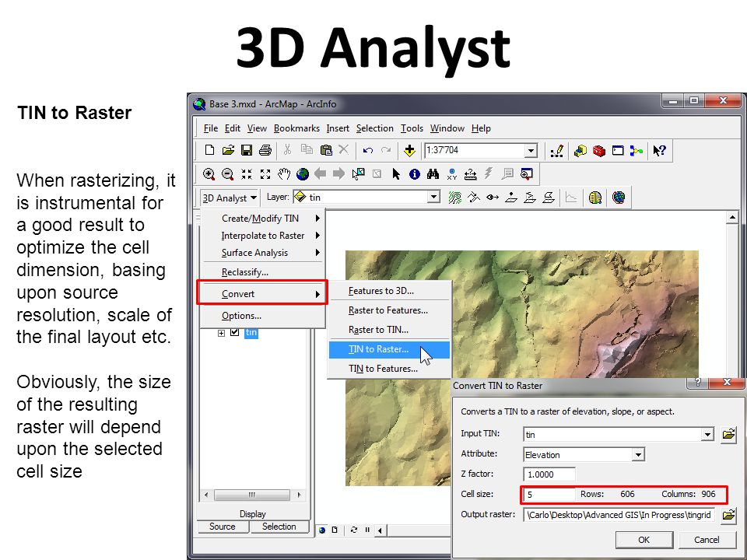Pick the Select Elements arrow tool
Screen dimensions: 747x560
point(396,174)
